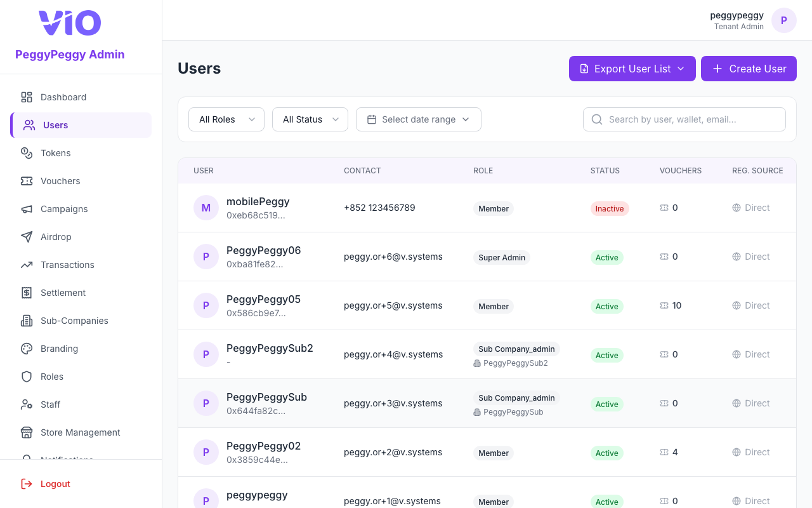Viewport: 812px width, 508px height.
Task: Open user PeggyPeggySub by name
Action: pyautogui.click(x=266, y=397)
